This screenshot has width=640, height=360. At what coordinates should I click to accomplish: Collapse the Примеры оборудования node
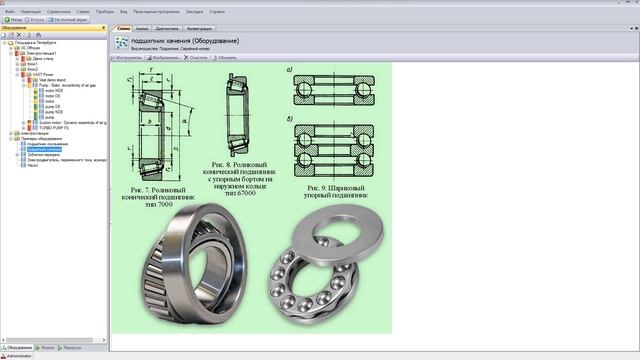[x=11, y=139]
